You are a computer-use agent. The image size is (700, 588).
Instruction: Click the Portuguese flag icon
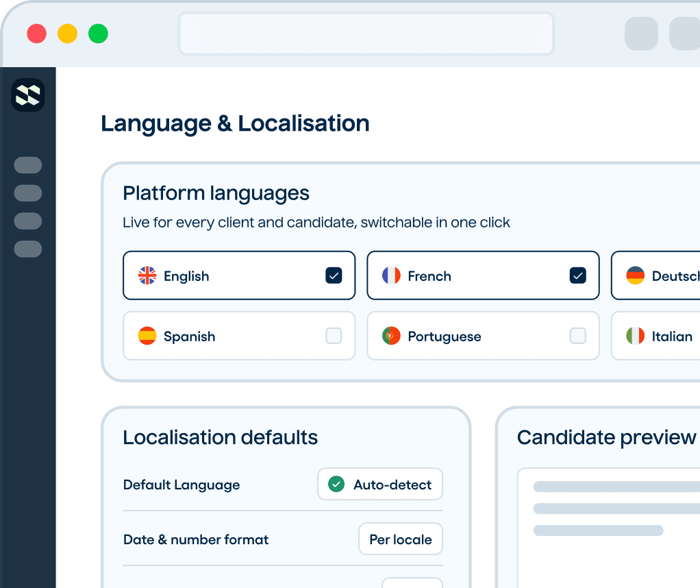(x=391, y=336)
